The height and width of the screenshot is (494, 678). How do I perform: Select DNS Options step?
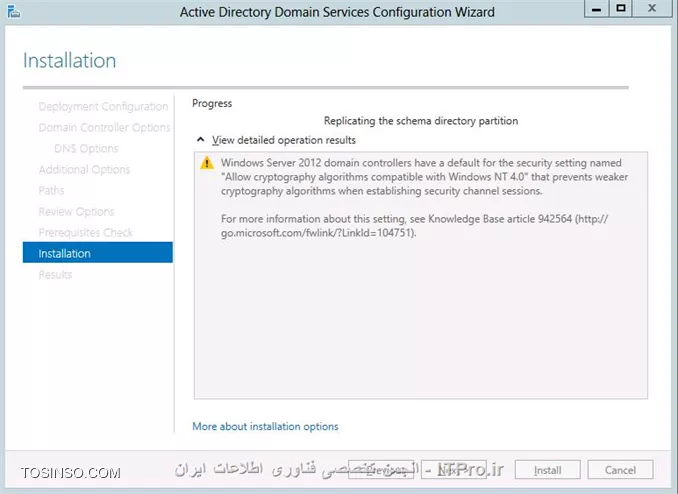tap(86, 148)
